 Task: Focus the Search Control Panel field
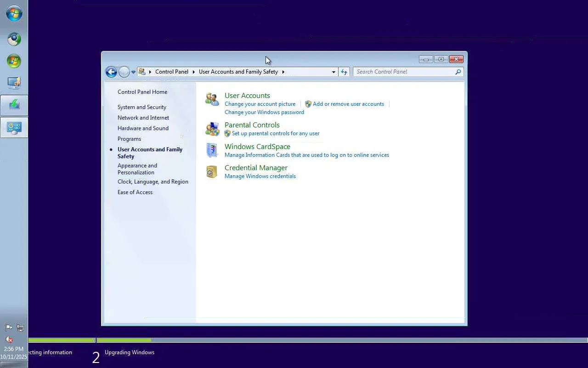(408, 72)
